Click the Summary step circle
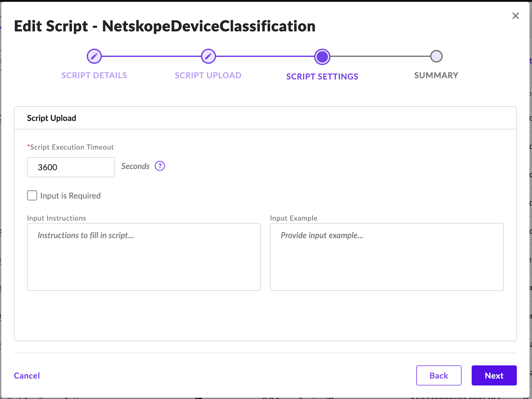532x399 pixels. pyautogui.click(x=436, y=56)
